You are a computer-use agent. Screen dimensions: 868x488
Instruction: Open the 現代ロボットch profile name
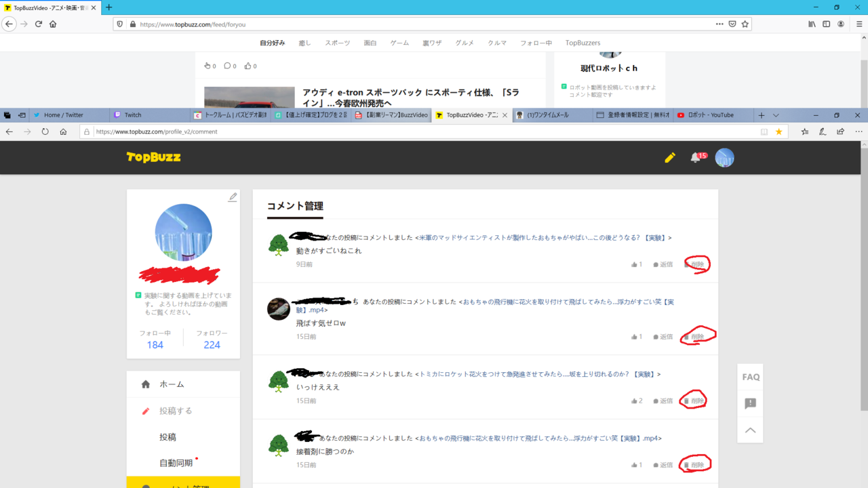[609, 68]
